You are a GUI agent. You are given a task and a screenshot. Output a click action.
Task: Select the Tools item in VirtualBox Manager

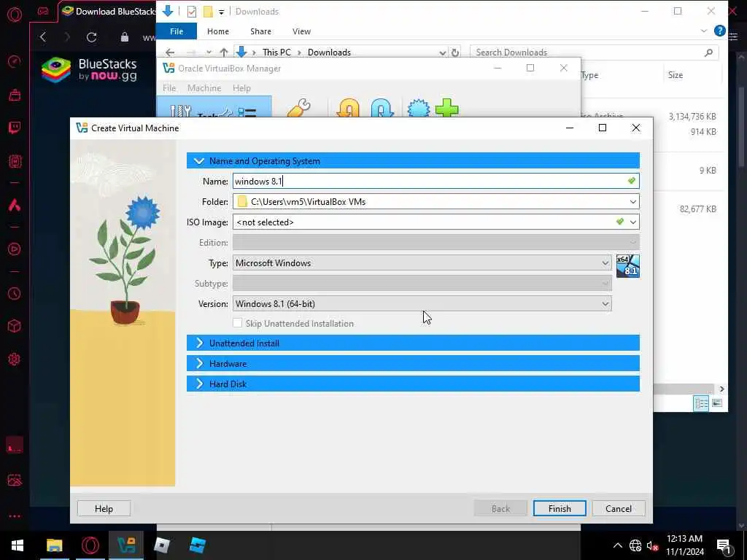(x=214, y=106)
